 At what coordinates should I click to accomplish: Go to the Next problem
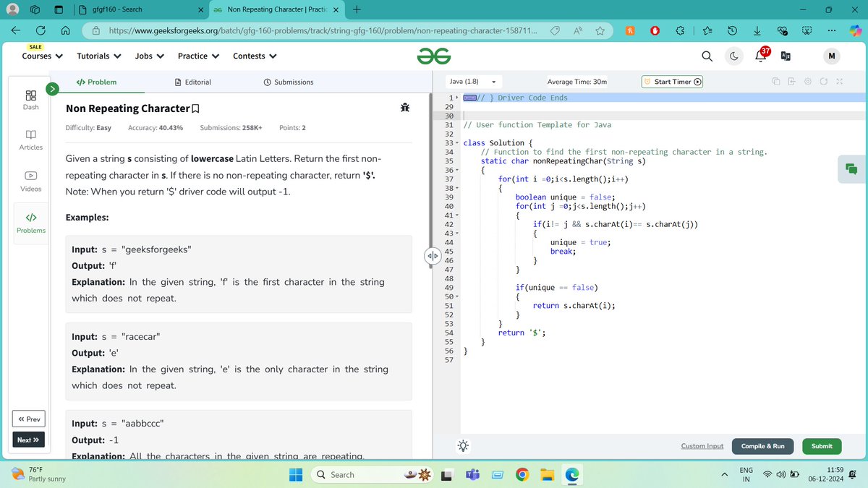(x=29, y=440)
